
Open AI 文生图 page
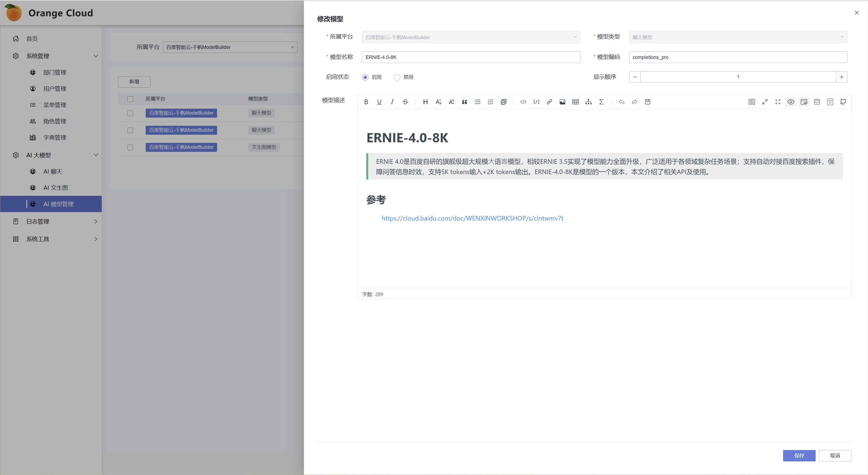(51, 188)
